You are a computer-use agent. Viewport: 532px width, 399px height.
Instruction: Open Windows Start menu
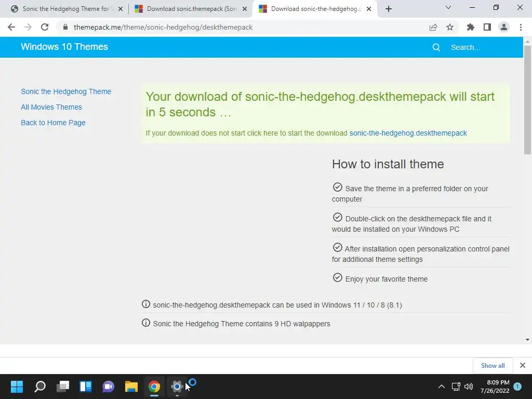17,387
